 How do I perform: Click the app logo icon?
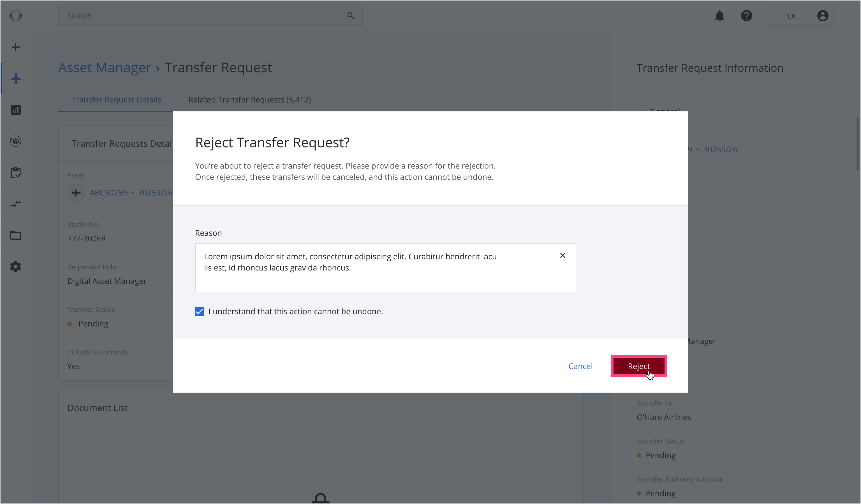[x=16, y=16]
